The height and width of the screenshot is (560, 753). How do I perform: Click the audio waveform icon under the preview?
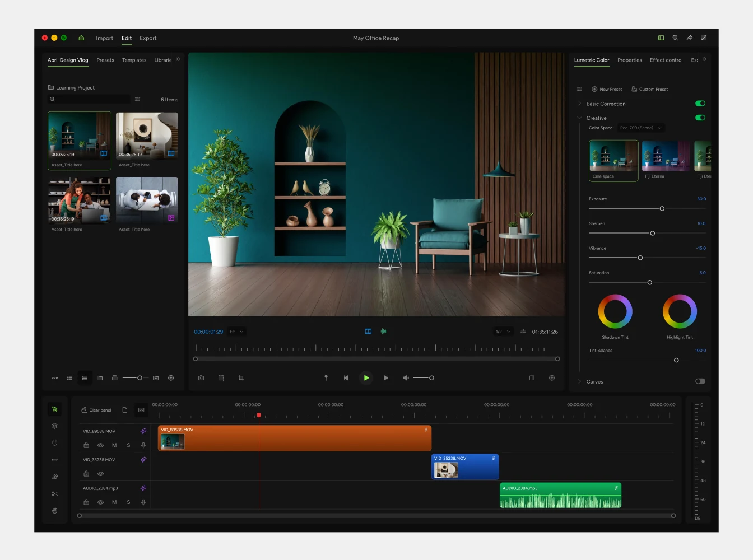pyautogui.click(x=383, y=332)
